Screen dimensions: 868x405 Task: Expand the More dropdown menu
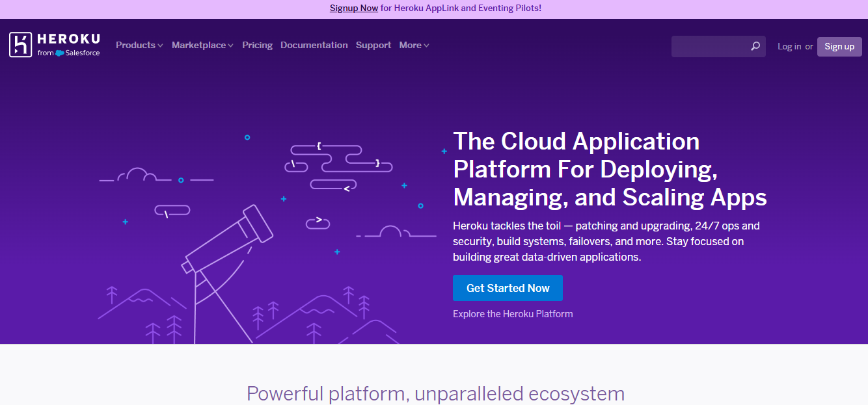[414, 45]
